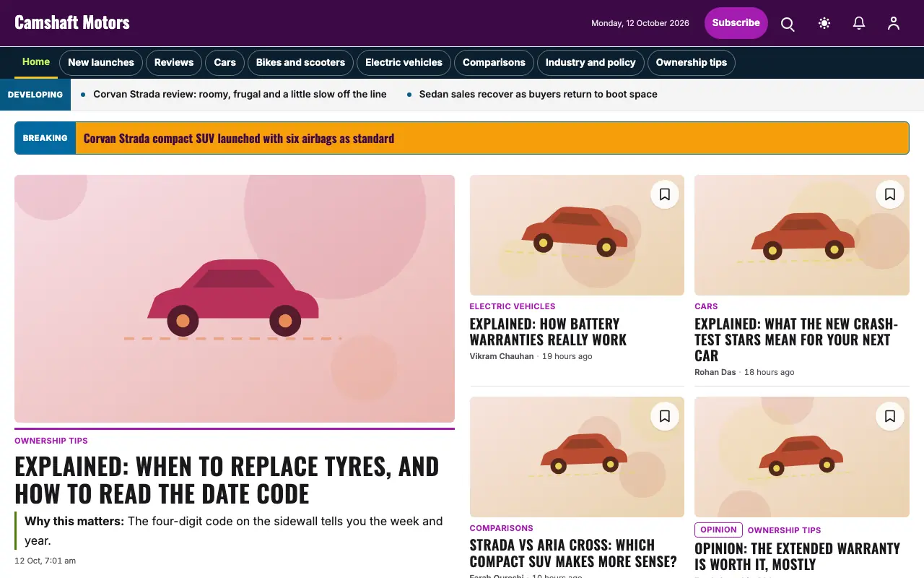Bookmark the extended warranty opinion article
924x578 pixels.
coord(890,416)
